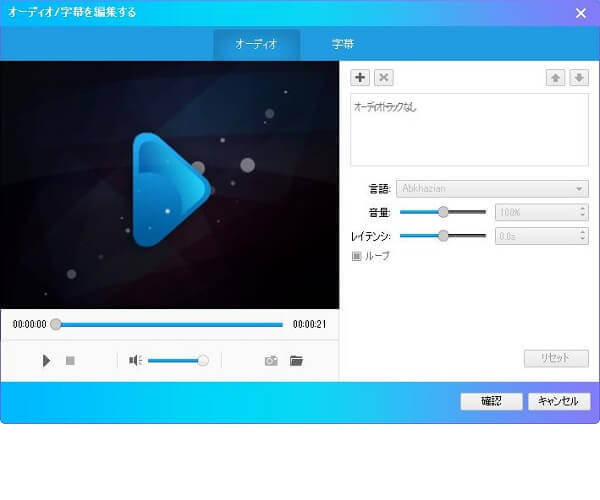The height and width of the screenshot is (500, 600).
Task: Increase the レイテンシ value spinner
Action: 582,232
